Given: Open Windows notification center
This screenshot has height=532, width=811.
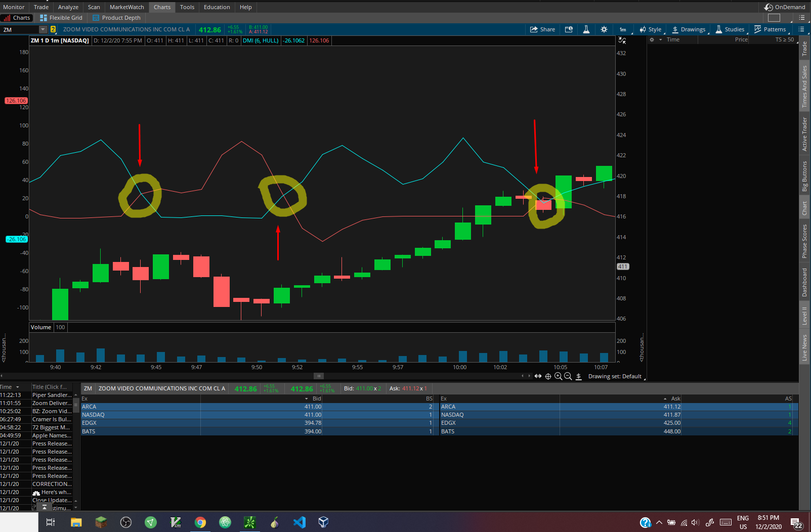Looking at the screenshot, I should 796,523.
